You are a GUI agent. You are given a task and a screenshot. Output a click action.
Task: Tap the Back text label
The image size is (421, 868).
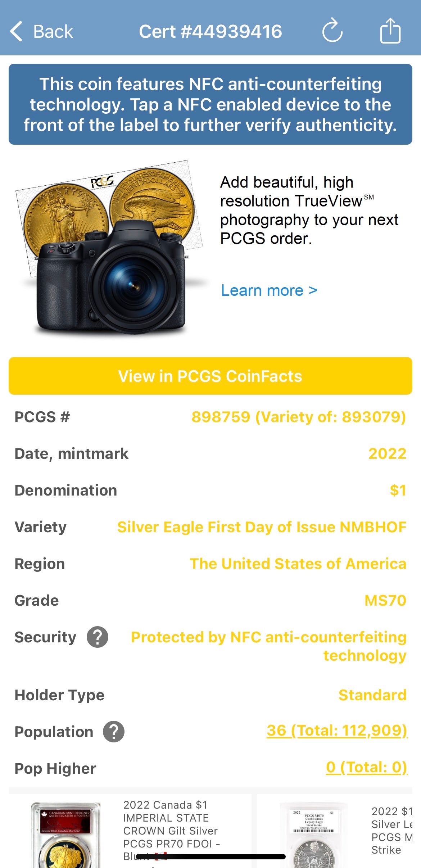53,32
